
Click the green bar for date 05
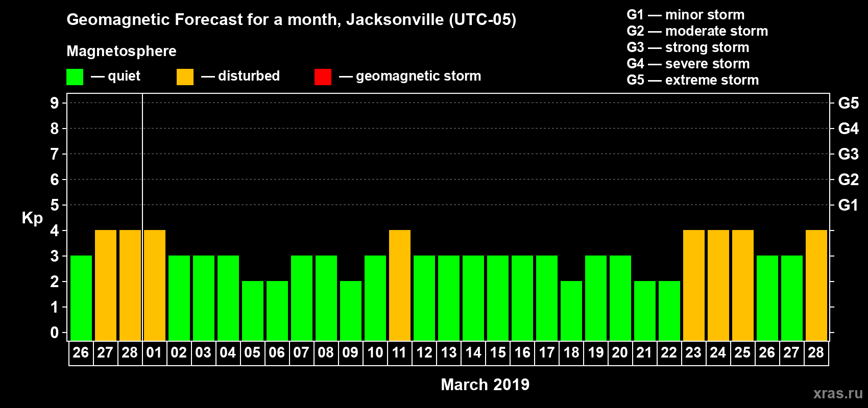click(x=253, y=311)
